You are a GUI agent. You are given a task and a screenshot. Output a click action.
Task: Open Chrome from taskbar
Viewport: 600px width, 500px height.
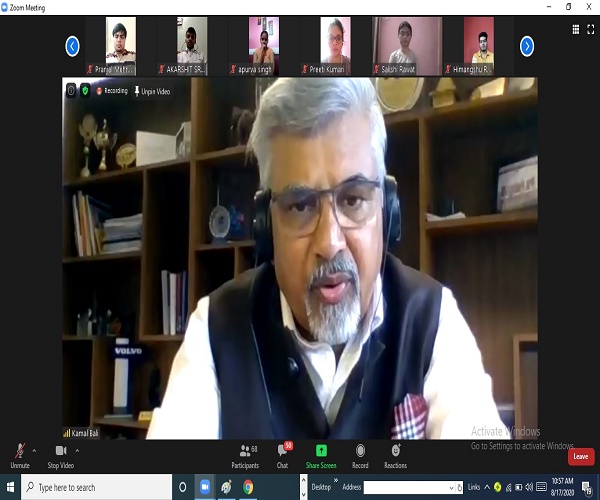pyautogui.click(x=248, y=487)
